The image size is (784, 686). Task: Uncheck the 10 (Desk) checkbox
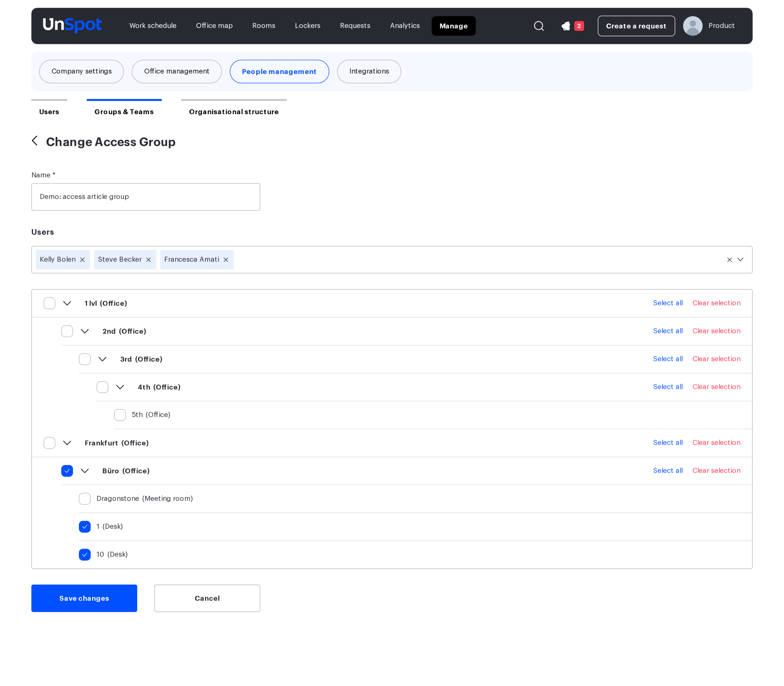pyautogui.click(x=85, y=555)
